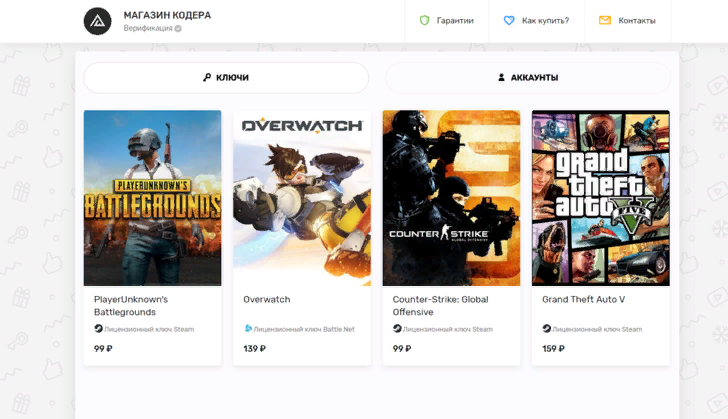Click Лицензионный ключ Battle.Net text
Screen dimensions: 728x419
point(304,329)
